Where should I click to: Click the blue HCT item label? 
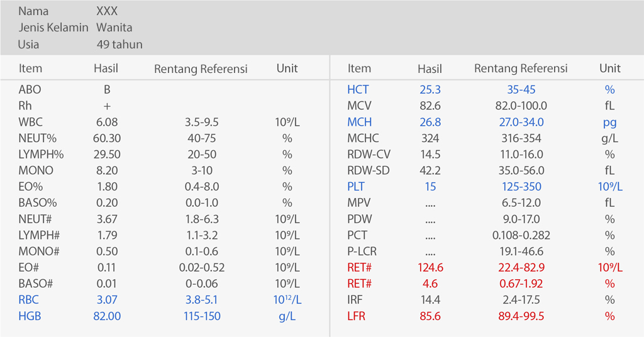(358, 90)
